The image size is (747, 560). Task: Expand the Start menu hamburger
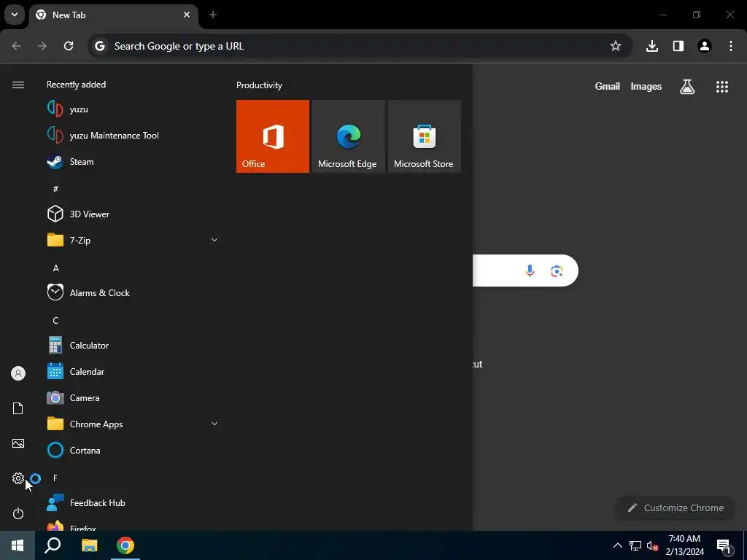[18, 85]
